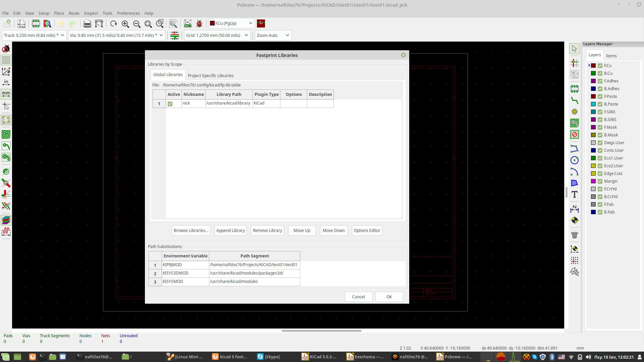Toggle F.SilkS layer visibility checkbox
The image size is (644, 362).
600,112
